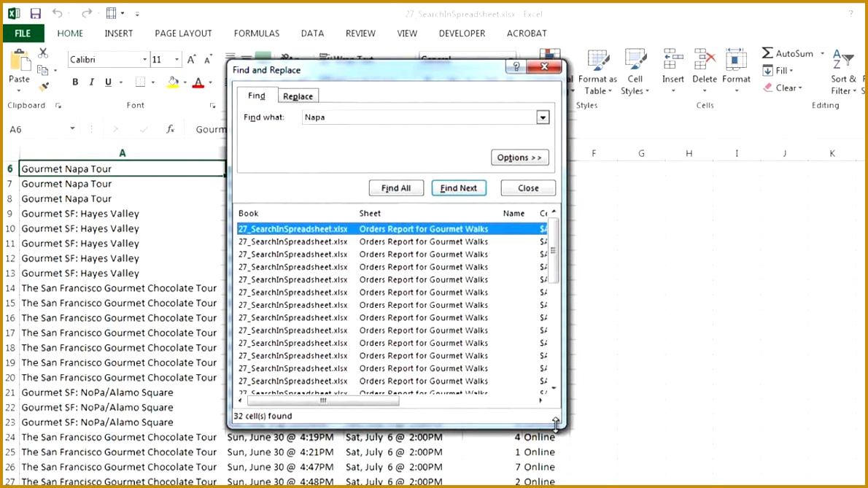The image size is (868, 488).
Task: Click cell A21 Gourmet SF: NoPa/Alamo Square
Action: tap(123, 393)
